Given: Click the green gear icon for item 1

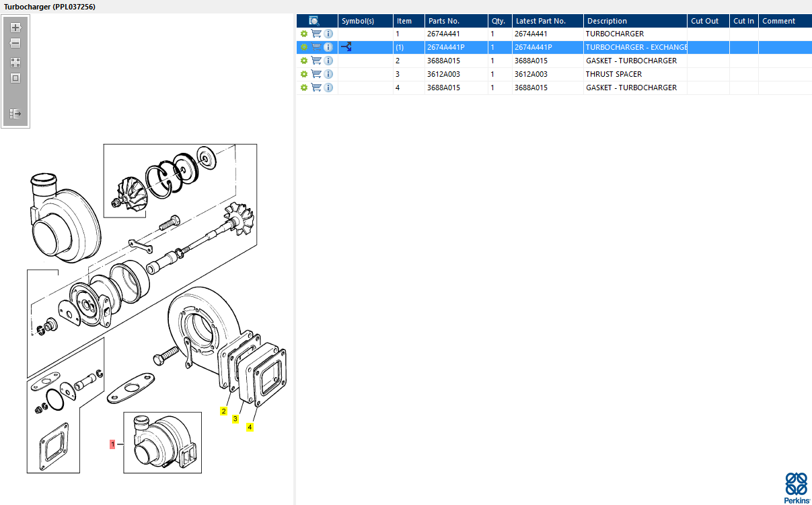Looking at the screenshot, I should 304,34.
